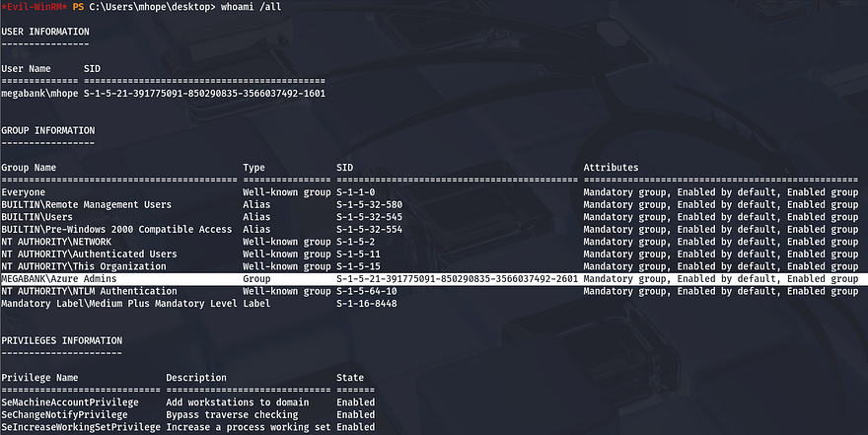Click the SeChangeNotifyPrivilege entry

pyautogui.click(x=64, y=415)
